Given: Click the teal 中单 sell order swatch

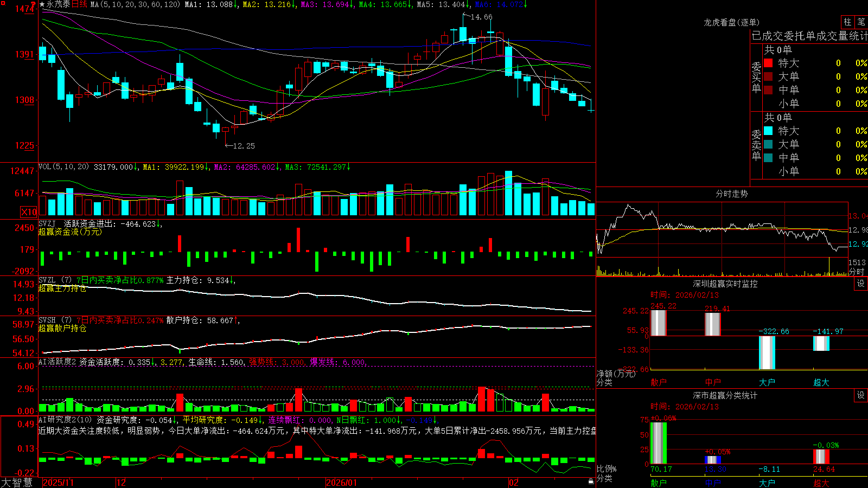Looking at the screenshot, I should [x=768, y=157].
